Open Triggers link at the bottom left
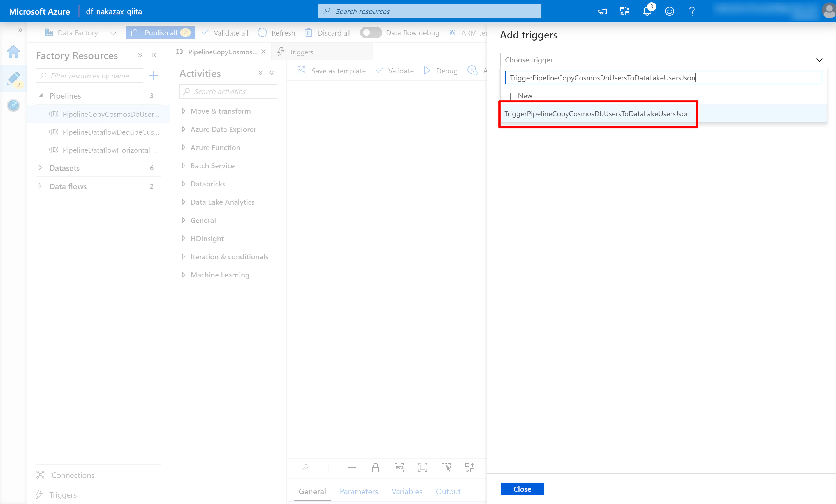 pos(56,495)
